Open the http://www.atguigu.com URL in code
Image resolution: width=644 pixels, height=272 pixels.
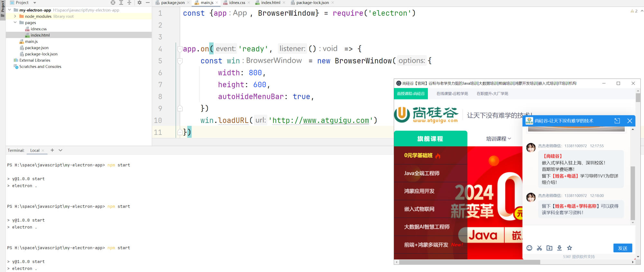click(x=321, y=120)
